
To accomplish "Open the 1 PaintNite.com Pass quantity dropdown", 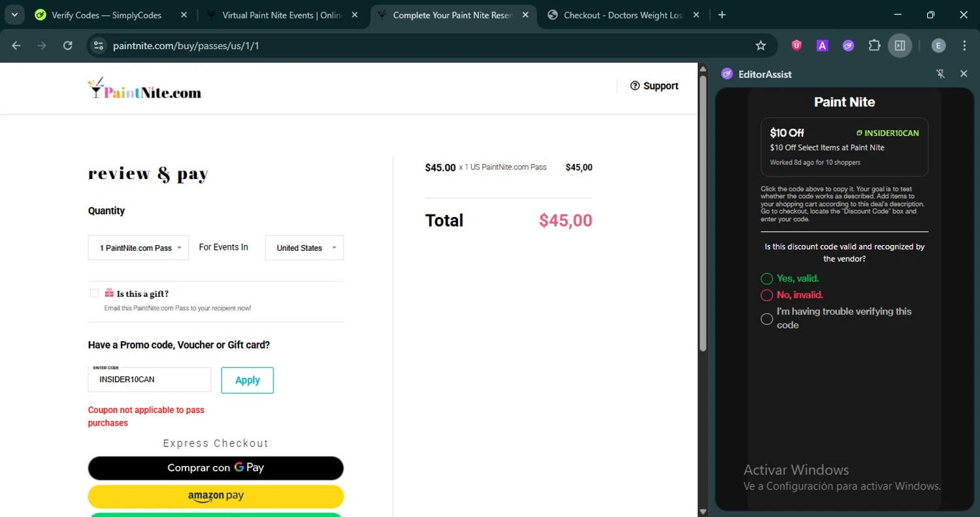I will 139,248.
